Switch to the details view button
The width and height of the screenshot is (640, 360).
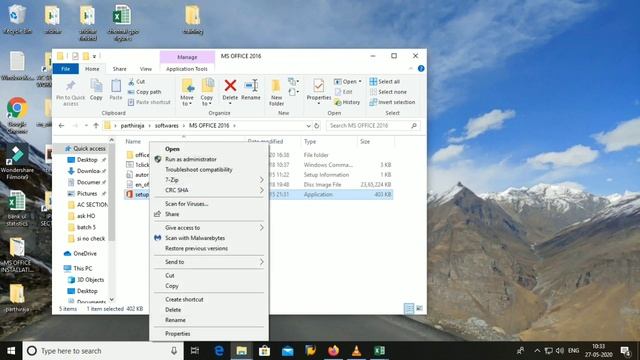409,308
